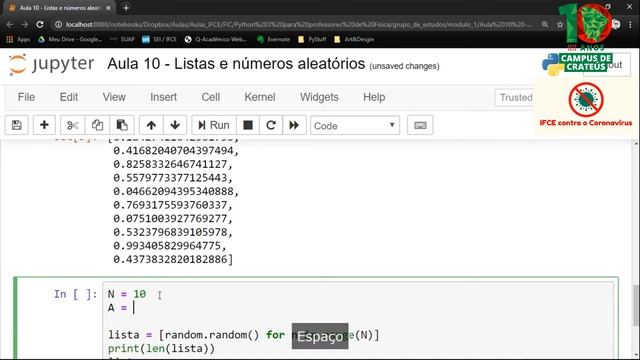Click output value 0.04662094395340888
Viewport: 640px width, 360px height.
pyautogui.click(x=176, y=191)
